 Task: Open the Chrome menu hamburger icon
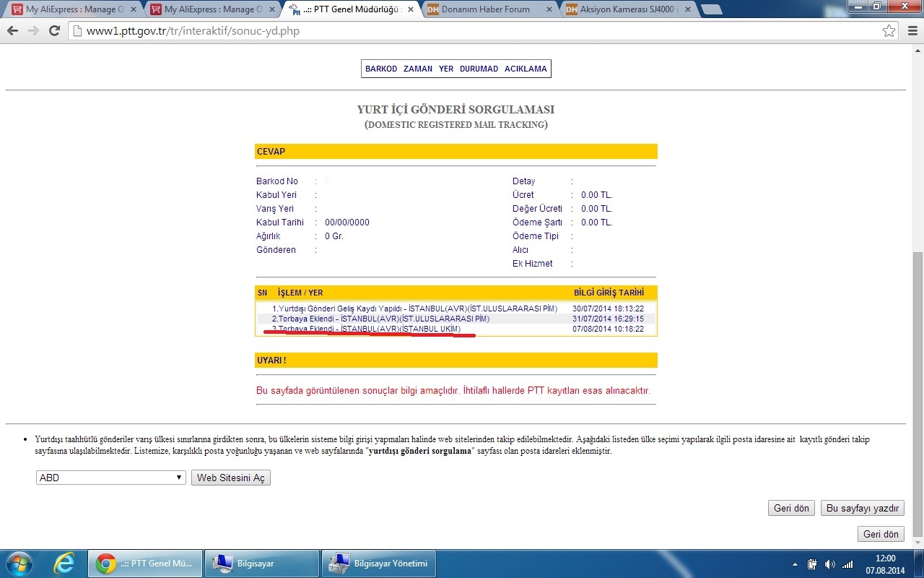click(911, 31)
